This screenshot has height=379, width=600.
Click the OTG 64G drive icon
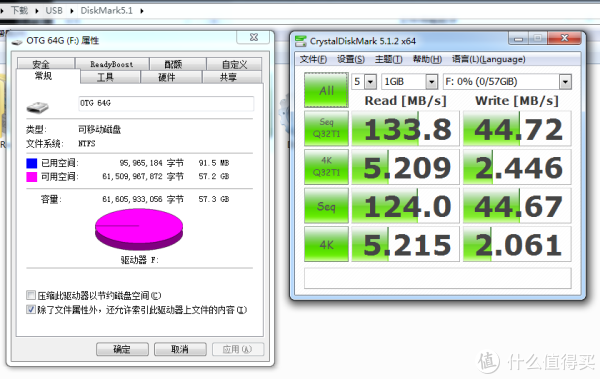(38, 107)
